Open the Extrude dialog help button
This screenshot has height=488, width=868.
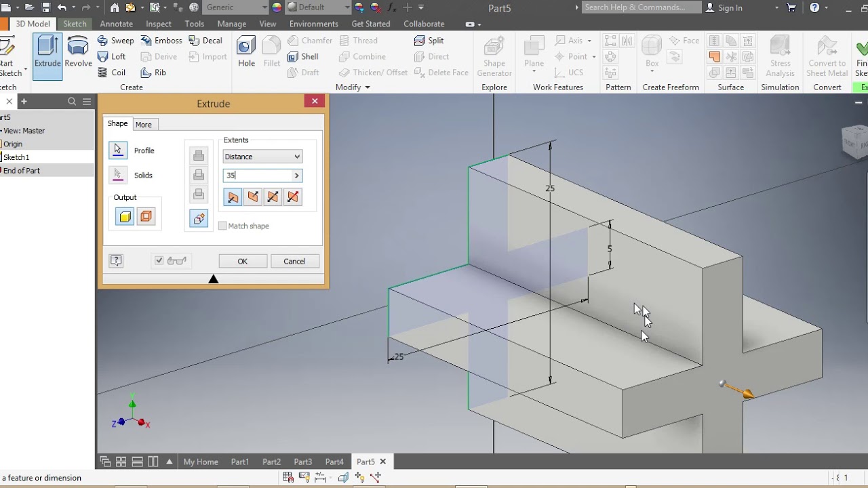pyautogui.click(x=116, y=261)
